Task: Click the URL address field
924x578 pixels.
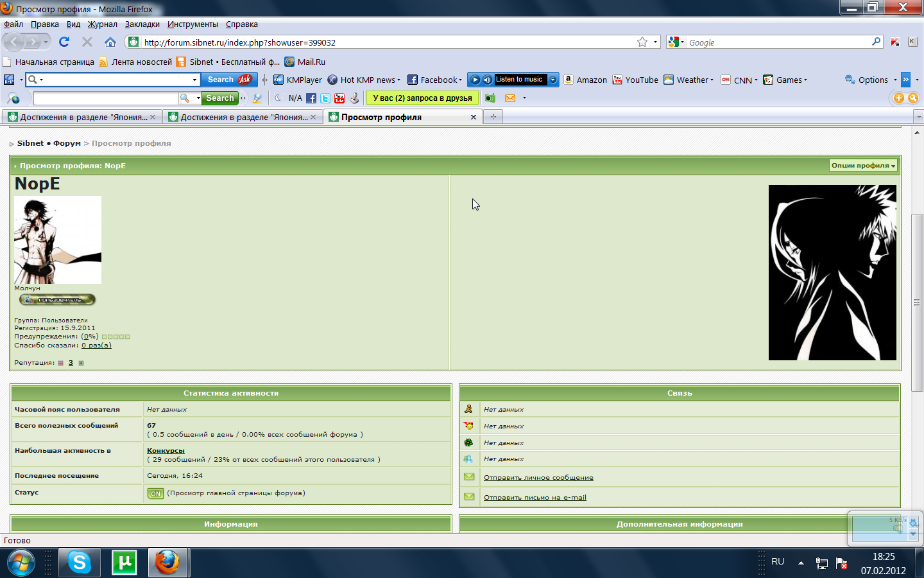Action: (x=387, y=42)
